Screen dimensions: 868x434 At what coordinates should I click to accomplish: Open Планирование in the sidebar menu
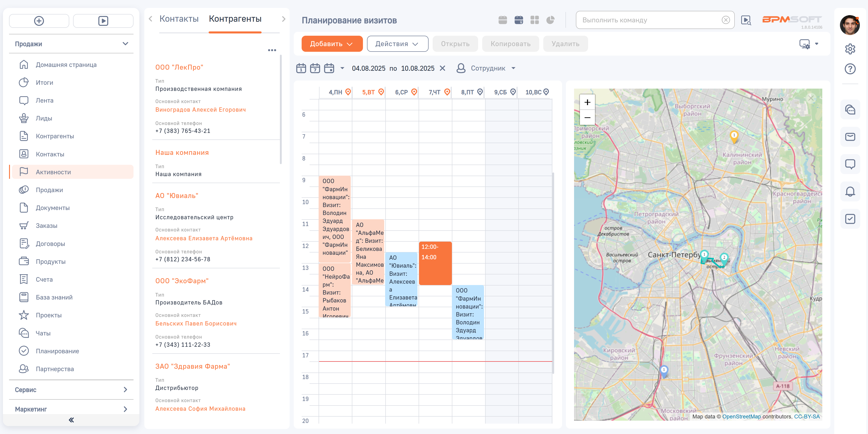click(x=57, y=351)
